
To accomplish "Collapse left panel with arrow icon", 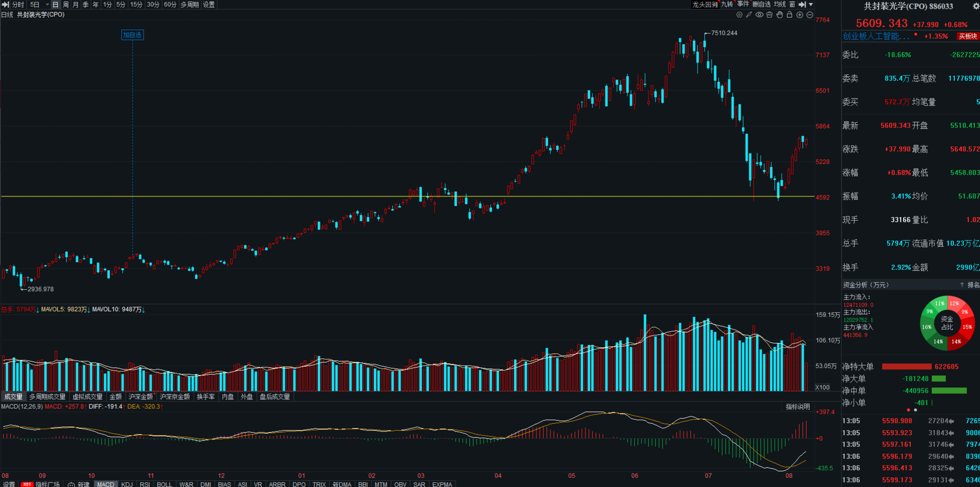I will click(x=5, y=5).
